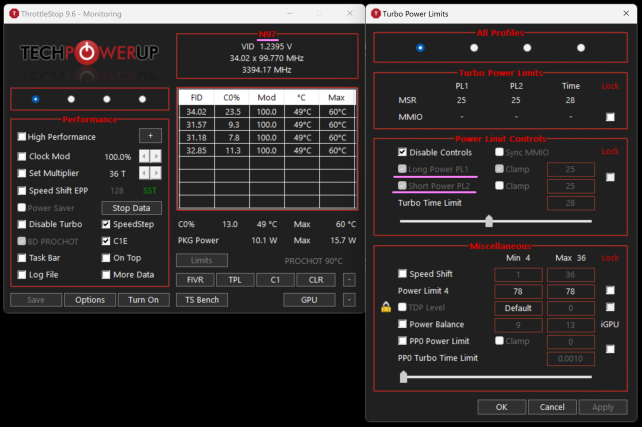Click PKG Power 10.1 W value

click(x=264, y=240)
